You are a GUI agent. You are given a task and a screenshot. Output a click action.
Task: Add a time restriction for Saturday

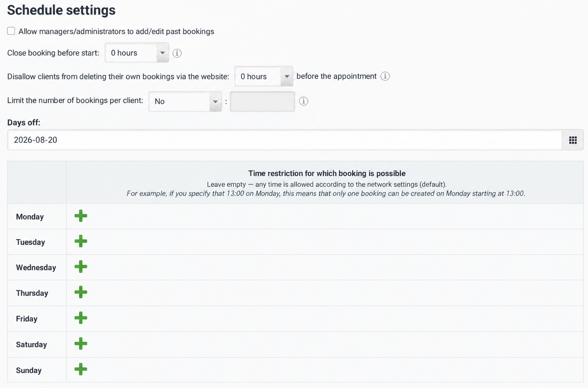click(81, 343)
